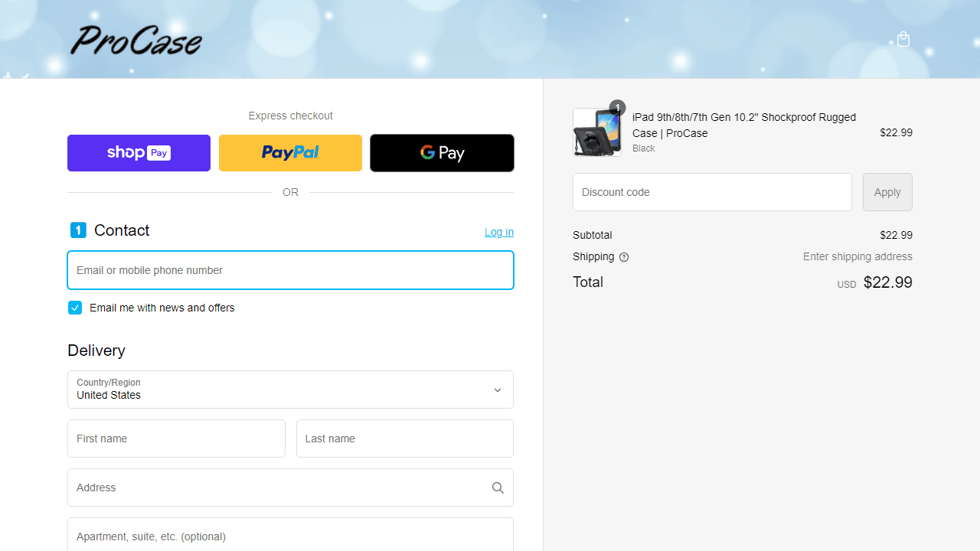The height and width of the screenshot is (551, 980).
Task: Click the shipping help question mark icon
Action: (x=624, y=257)
